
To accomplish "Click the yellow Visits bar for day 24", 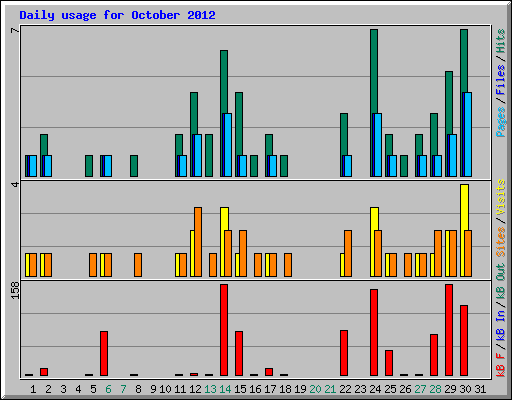I will [374, 219].
